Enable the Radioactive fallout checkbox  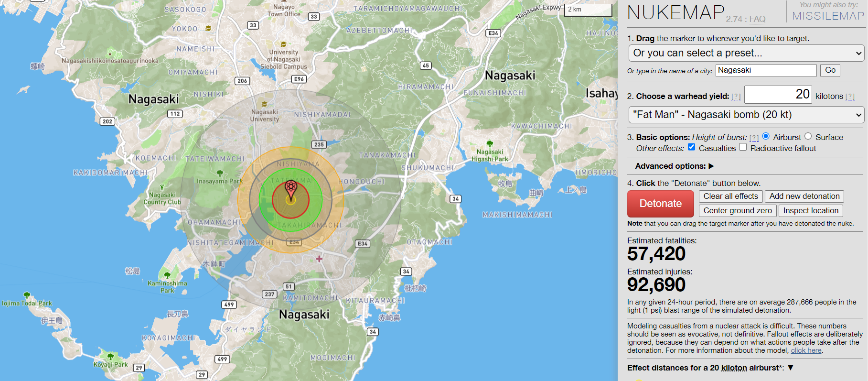(x=743, y=147)
